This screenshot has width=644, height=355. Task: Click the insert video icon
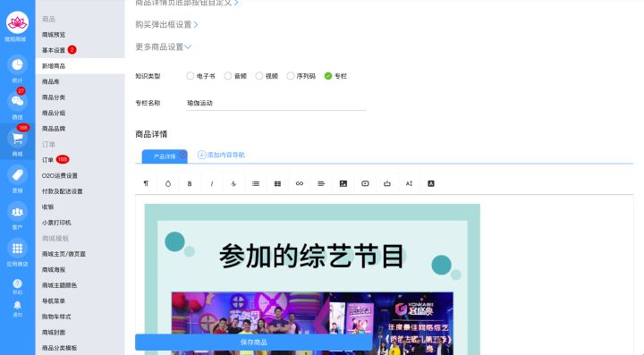(x=365, y=183)
